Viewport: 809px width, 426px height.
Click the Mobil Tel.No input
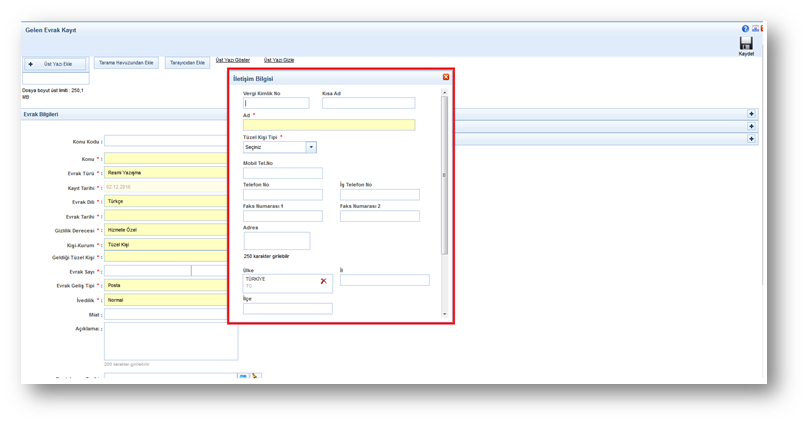282,173
